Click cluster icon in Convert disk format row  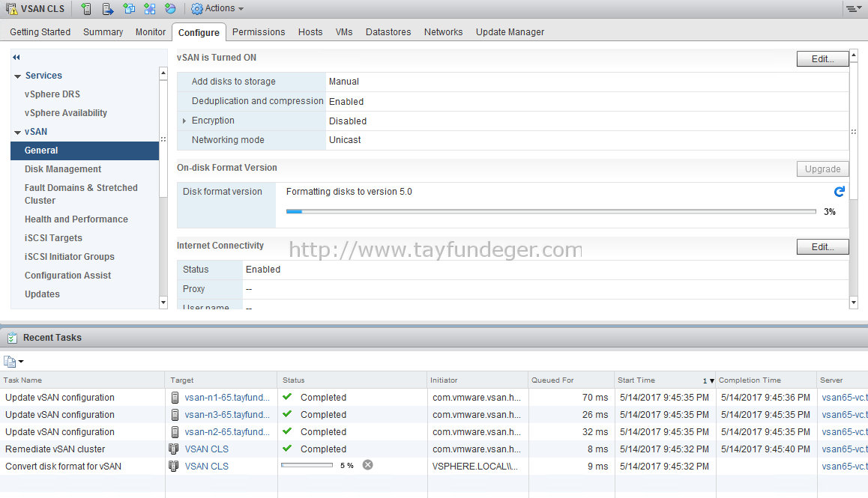point(174,466)
